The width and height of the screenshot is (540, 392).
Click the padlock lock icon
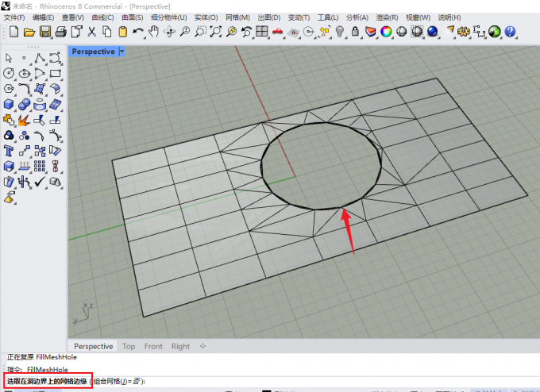(x=355, y=32)
